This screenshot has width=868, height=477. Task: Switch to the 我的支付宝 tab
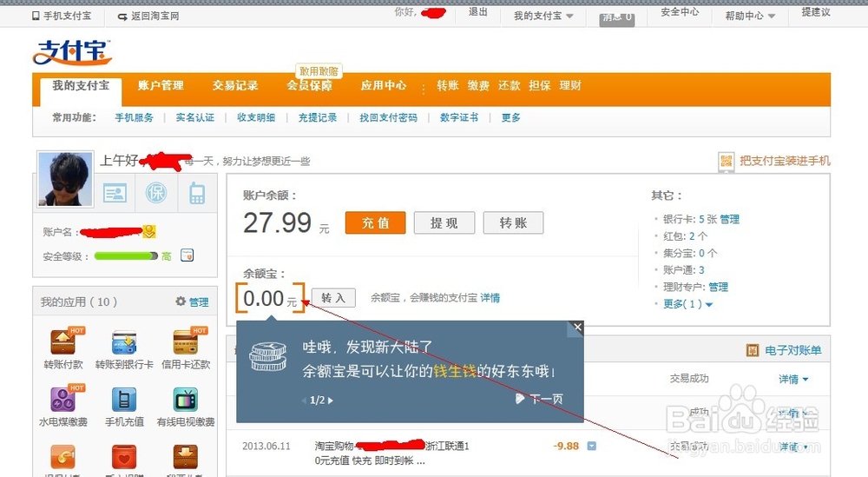[81, 86]
